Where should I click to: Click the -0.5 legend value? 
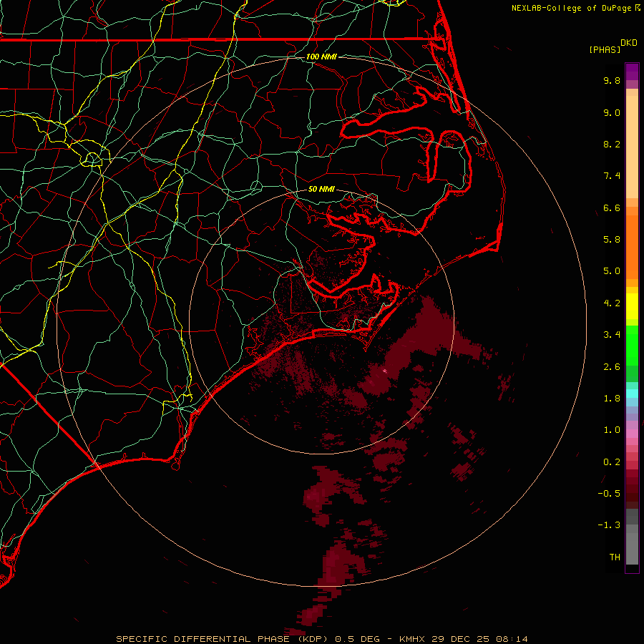pyautogui.click(x=609, y=494)
